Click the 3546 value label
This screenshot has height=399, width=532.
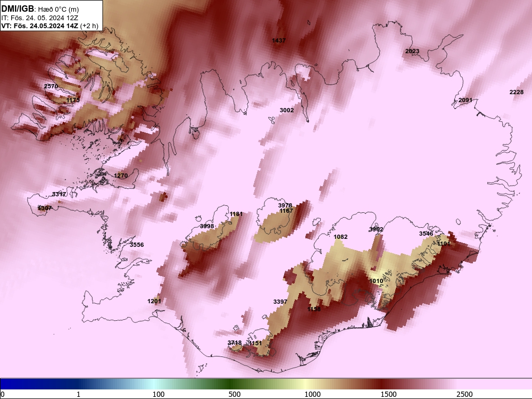tap(426, 234)
